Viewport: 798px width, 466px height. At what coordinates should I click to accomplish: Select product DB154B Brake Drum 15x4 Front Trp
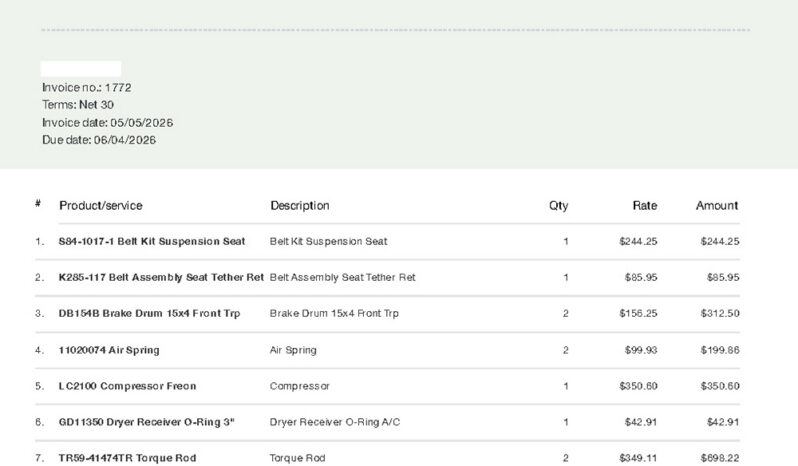(149, 313)
